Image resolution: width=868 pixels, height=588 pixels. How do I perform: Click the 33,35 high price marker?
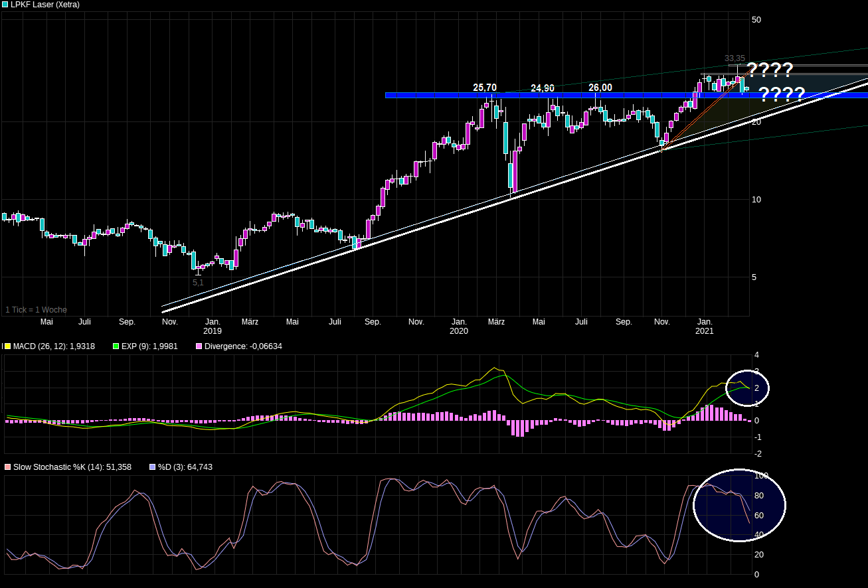pos(733,58)
